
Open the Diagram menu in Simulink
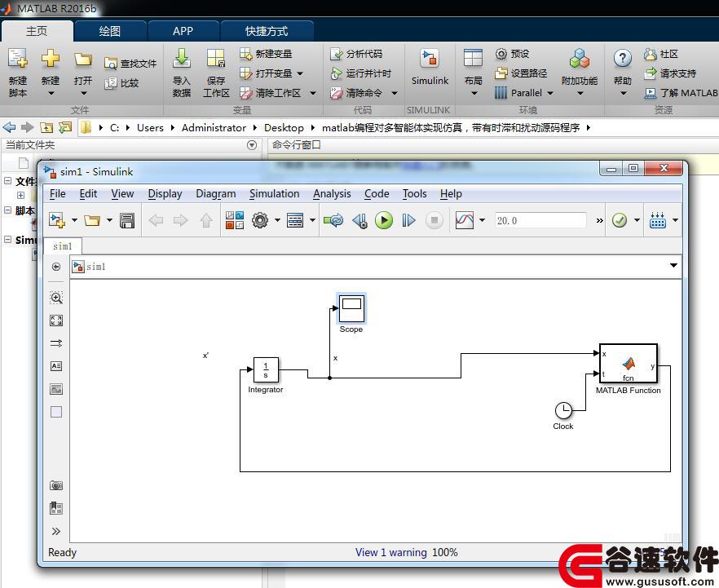pyautogui.click(x=215, y=194)
